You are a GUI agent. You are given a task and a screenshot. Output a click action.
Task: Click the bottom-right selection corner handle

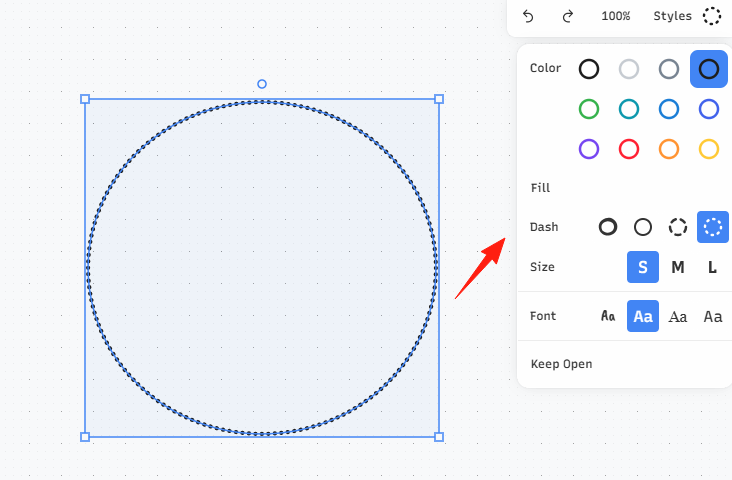click(439, 437)
